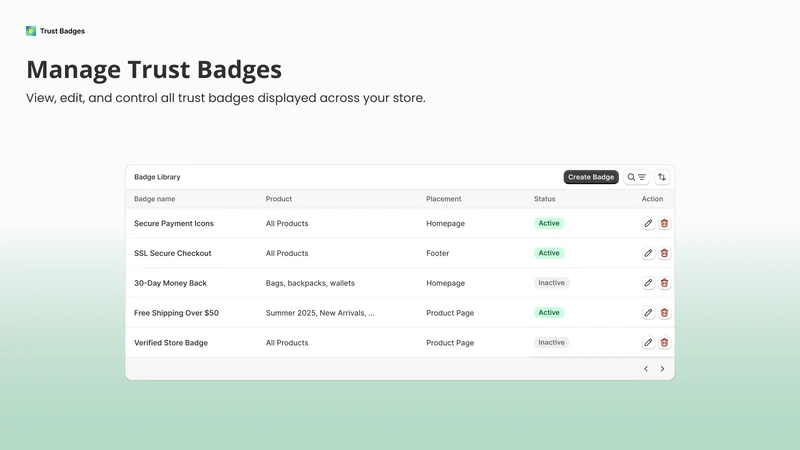Open the sort options arrows icon
Viewport: 800px width, 450px height.
662,177
